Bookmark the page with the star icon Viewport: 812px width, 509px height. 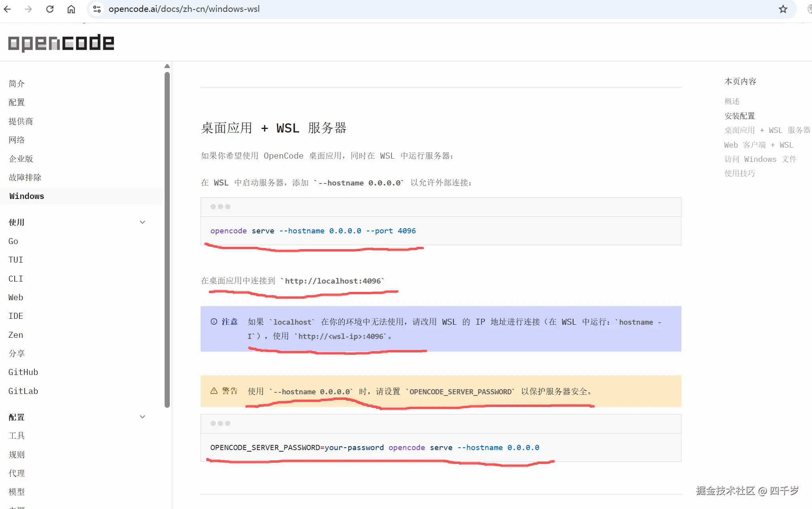point(783,9)
